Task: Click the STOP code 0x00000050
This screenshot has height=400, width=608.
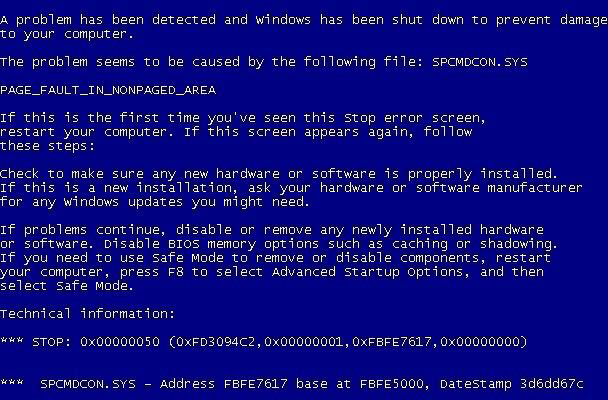Action: [120, 341]
